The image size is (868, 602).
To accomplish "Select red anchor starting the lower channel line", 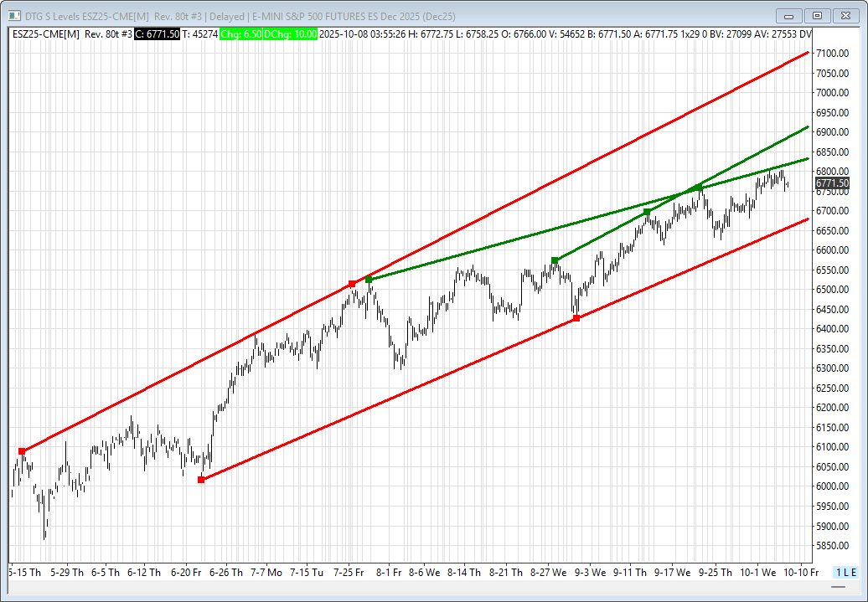I will point(201,480).
